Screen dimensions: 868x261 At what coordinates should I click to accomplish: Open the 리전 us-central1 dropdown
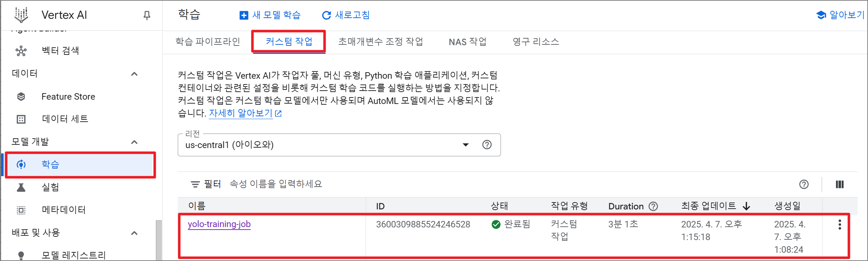339,145
